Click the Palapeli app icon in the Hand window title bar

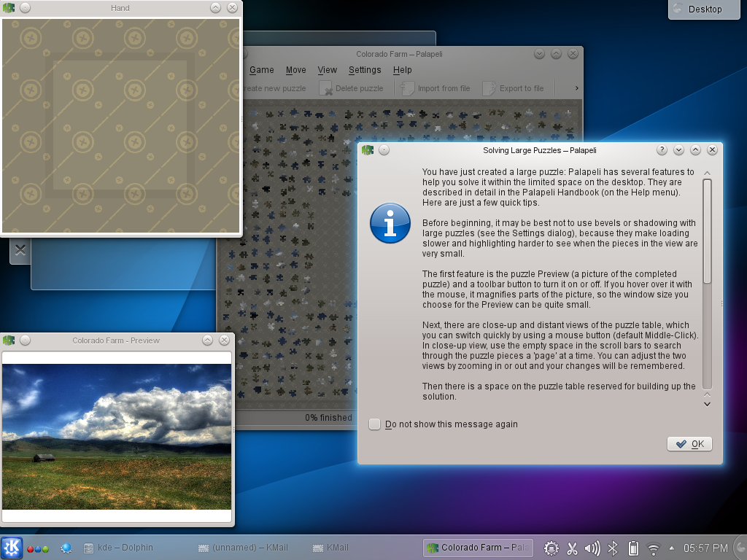tap(9, 7)
